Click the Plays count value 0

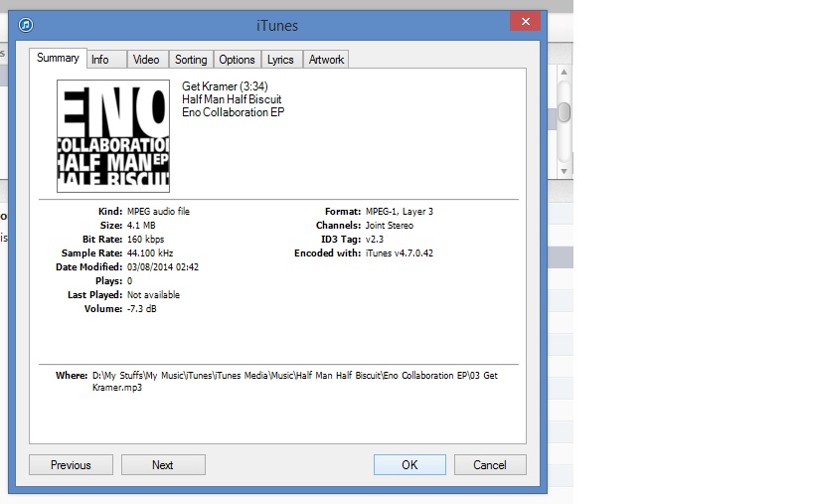[x=130, y=280]
